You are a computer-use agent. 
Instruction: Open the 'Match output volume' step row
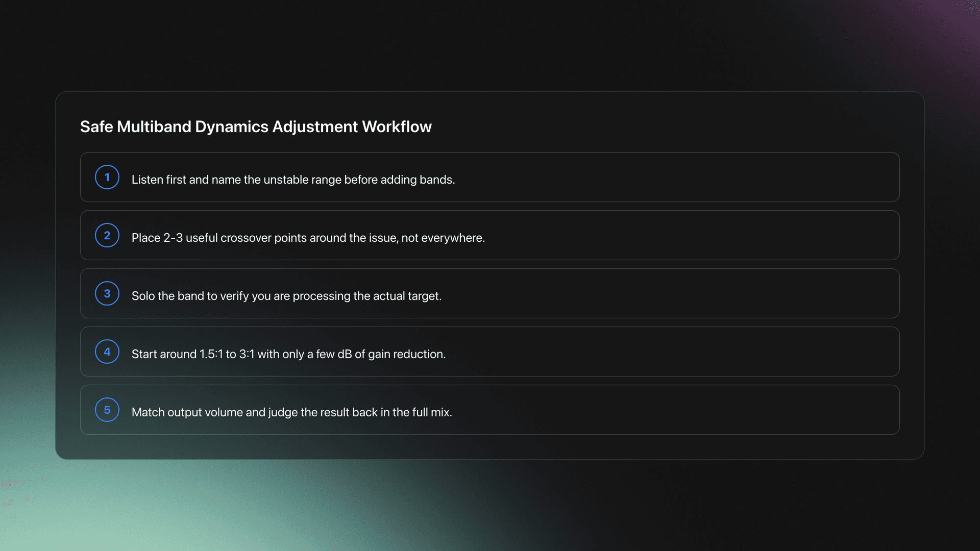pos(489,410)
